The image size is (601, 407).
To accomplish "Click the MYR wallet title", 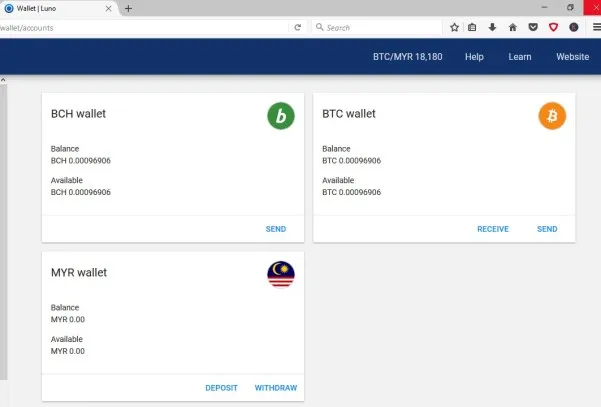I will 79,272.
